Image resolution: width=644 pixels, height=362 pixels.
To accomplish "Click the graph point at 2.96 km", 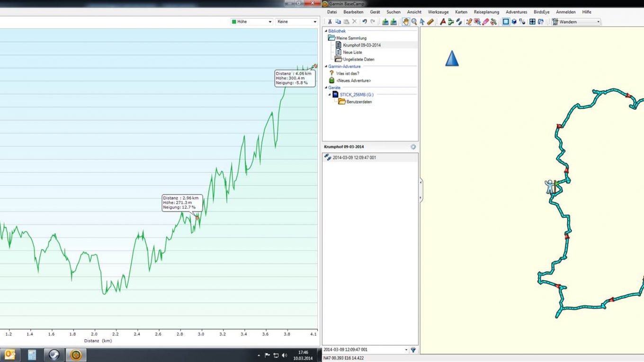I will pyautogui.click(x=197, y=218).
